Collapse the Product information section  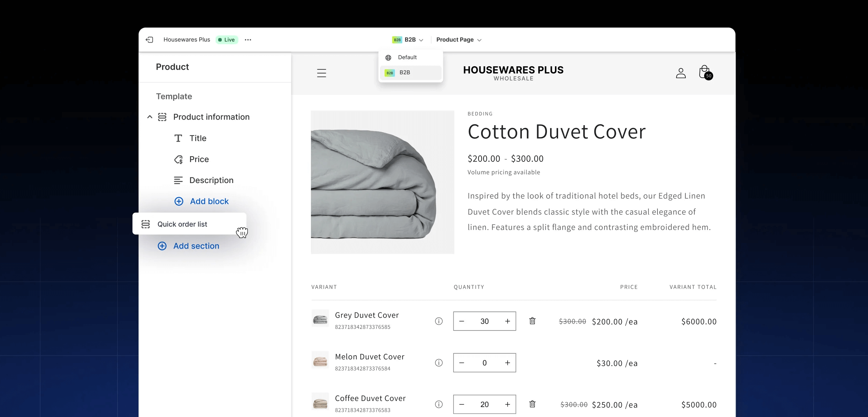coord(150,117)
